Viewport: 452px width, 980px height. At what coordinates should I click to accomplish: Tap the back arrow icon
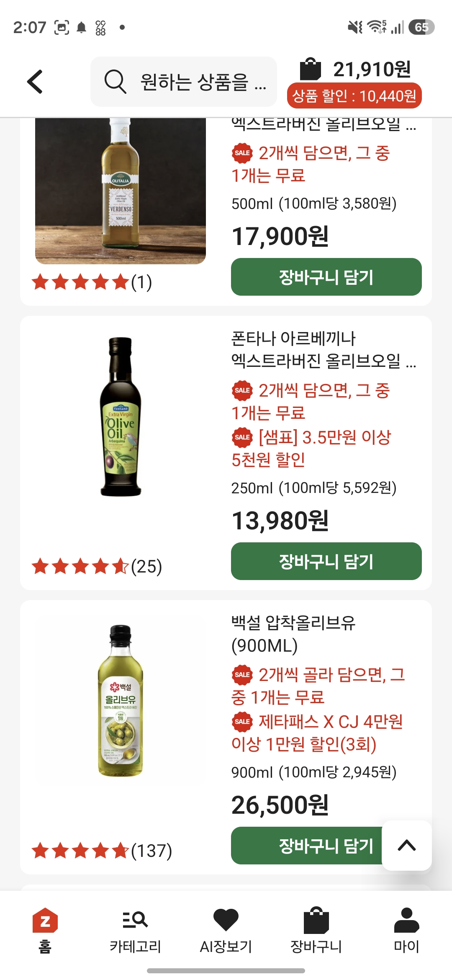click(x=35, y=81)
